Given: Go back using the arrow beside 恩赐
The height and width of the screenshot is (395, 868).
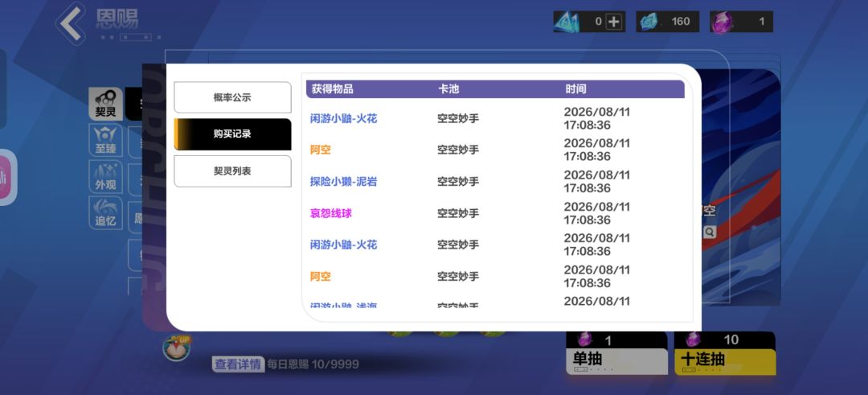Looking at the screenshot, I should 71,23.
